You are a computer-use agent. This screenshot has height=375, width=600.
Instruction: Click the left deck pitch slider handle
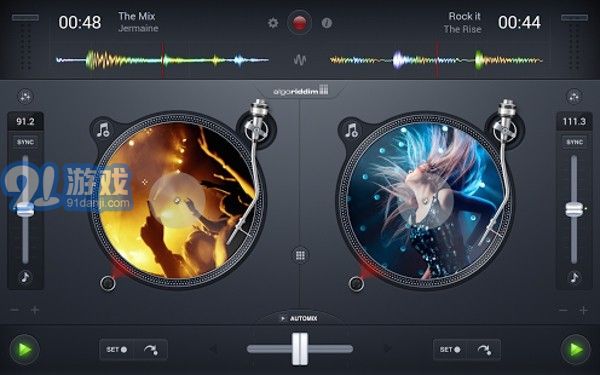click(x=25, y=210)
